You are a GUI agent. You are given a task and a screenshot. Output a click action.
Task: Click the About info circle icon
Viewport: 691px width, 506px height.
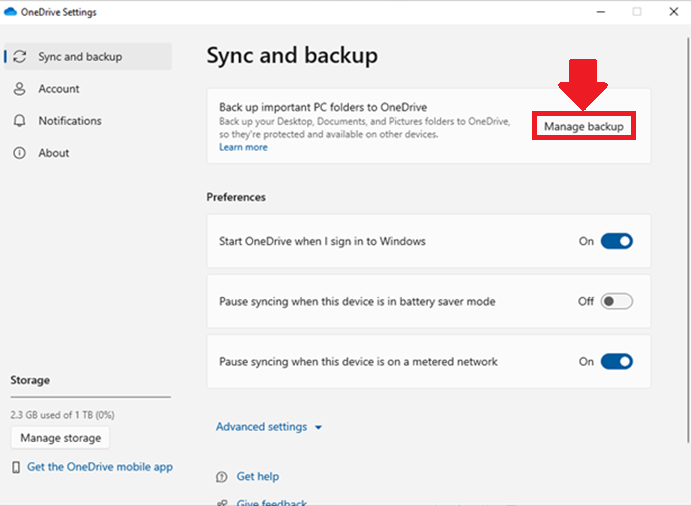(20, 153)
